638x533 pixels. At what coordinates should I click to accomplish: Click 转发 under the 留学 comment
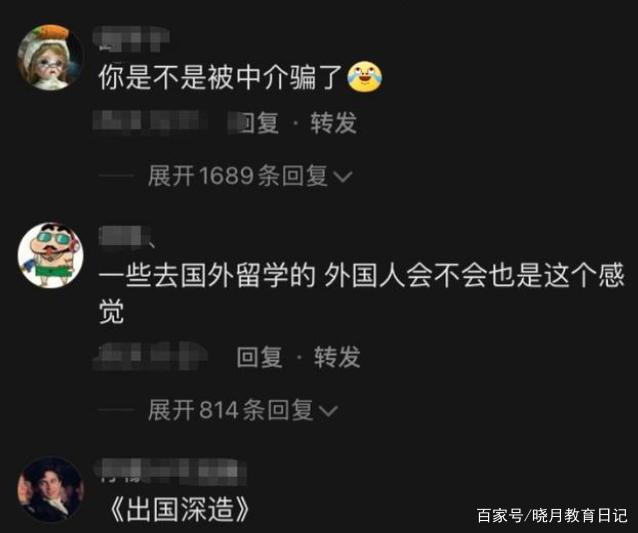click(337, 357)
